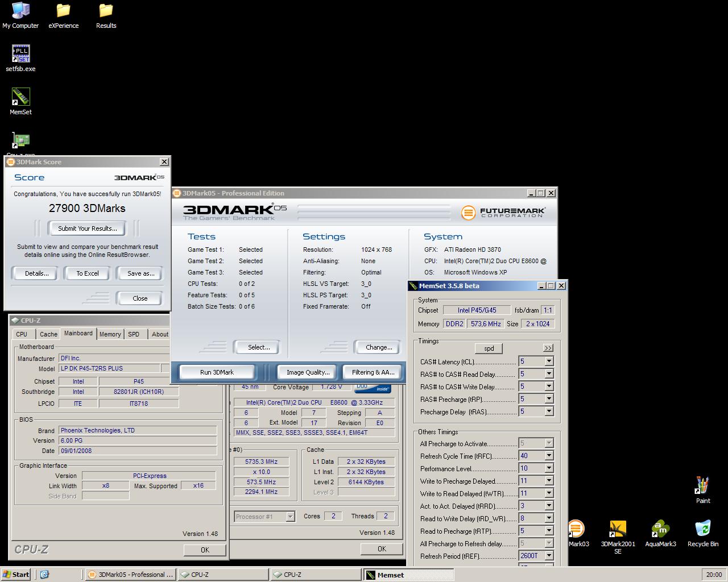728x582 pixels.
Task: Click the 27900 3DMarks score text
Action: [x=87, y=208]
